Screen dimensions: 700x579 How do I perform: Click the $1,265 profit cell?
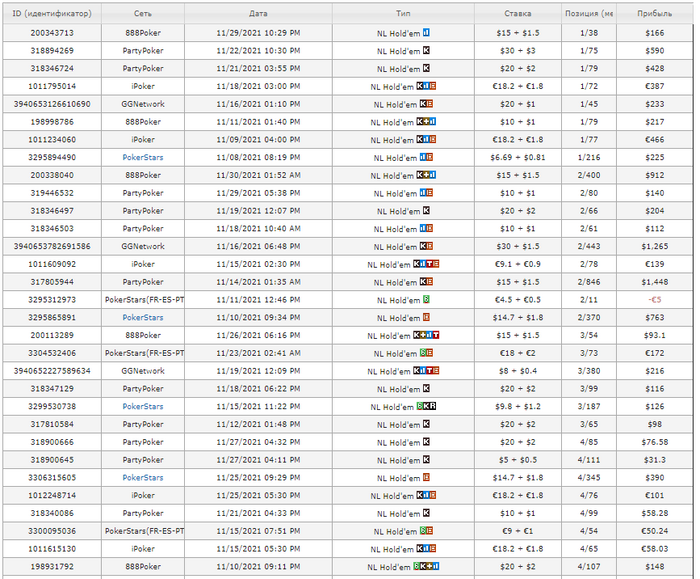[x=654, y=246]
